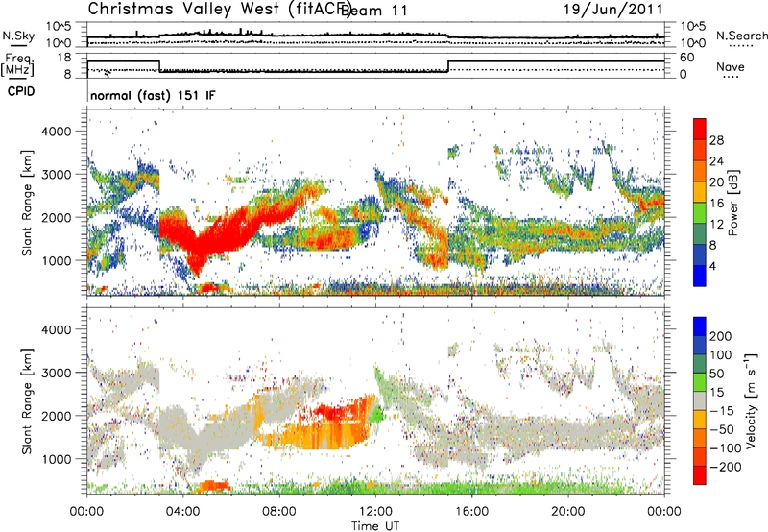Click the '08:00' time axis label

tap(279, 512)
